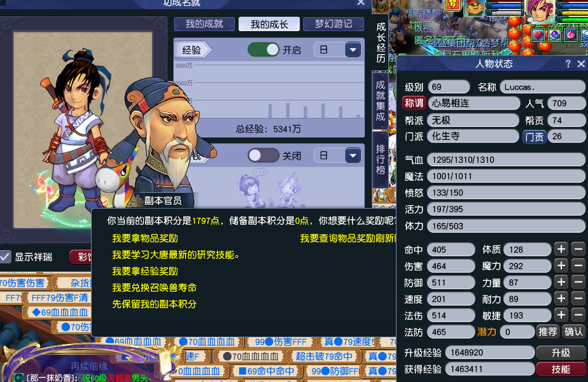Open the lower 日 dropdown arrow
This screenshot has height=382, width=588.
[x=353, y=155]
